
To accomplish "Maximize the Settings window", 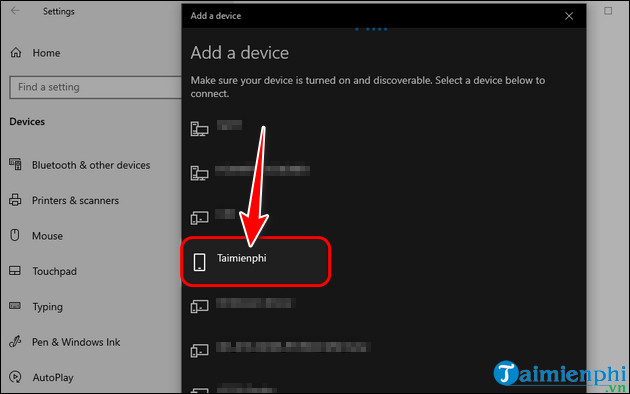I will click(x=608, y=11).
